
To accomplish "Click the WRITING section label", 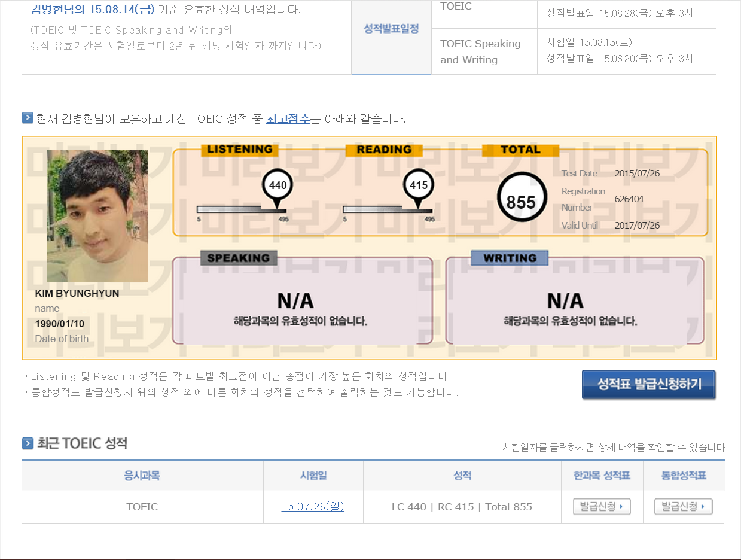I will [x=510, y=258].
